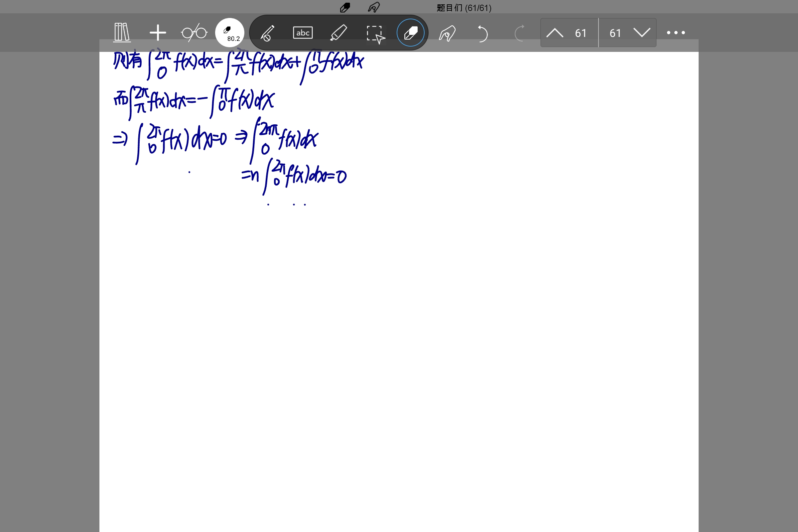
Task: Toggle the active eraser tool
Action: pyautogui.click(x=410, y=33)
